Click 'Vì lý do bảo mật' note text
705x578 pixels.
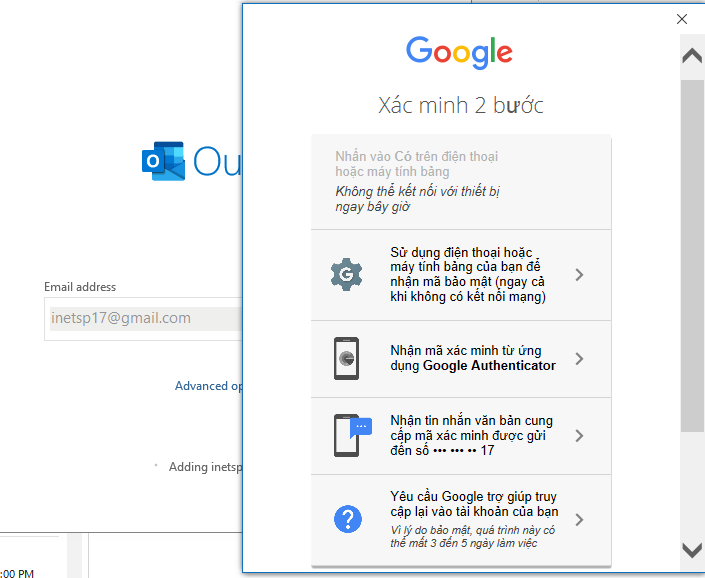[x=473, y=537]
